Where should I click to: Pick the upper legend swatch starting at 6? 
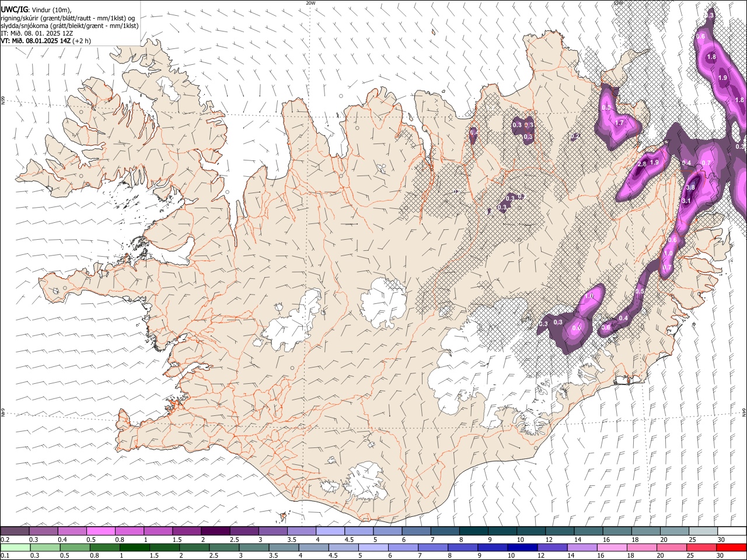(x=416, y=531)
